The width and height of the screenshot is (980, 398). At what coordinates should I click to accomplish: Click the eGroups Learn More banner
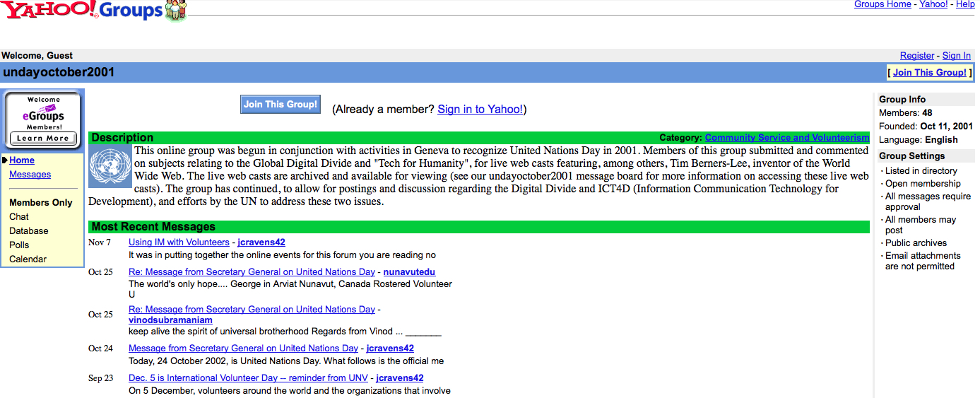coord(43,119)
